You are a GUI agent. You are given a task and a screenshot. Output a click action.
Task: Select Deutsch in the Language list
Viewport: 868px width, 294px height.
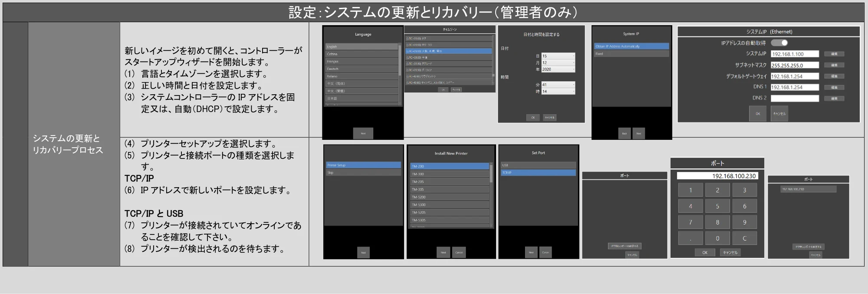click(x=362, y=69)
